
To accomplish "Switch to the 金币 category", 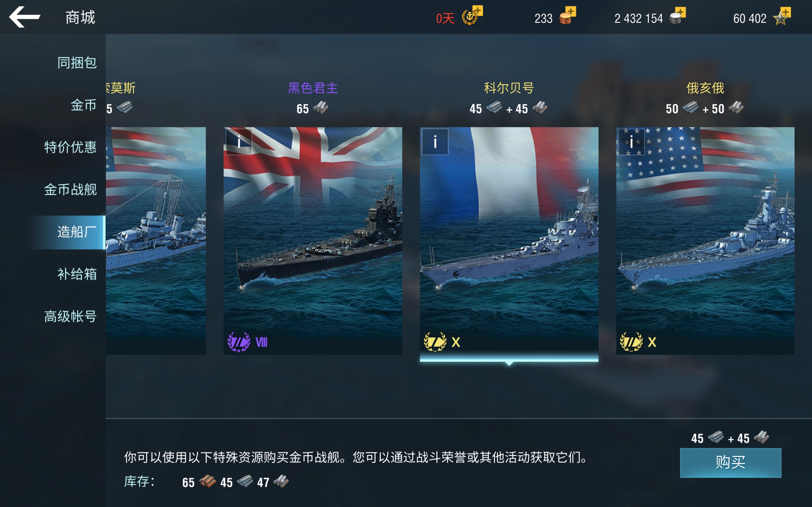I will coord(83,105).
